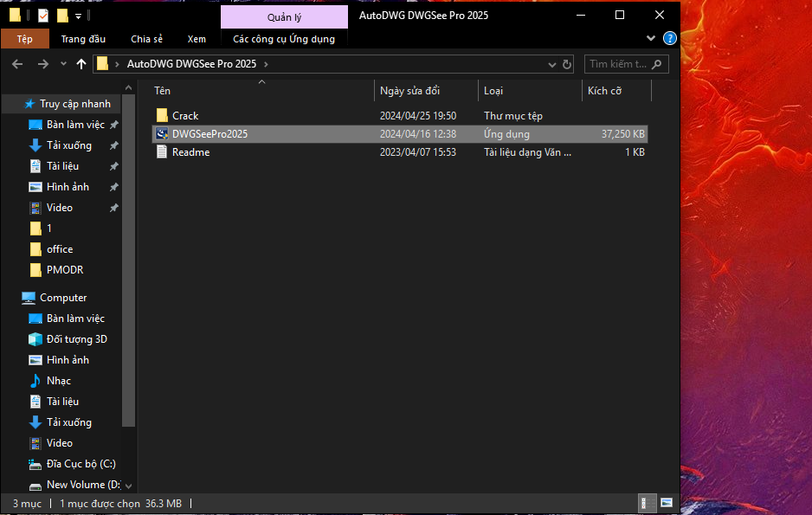Open the address bar history dropdown

[552, 65]
